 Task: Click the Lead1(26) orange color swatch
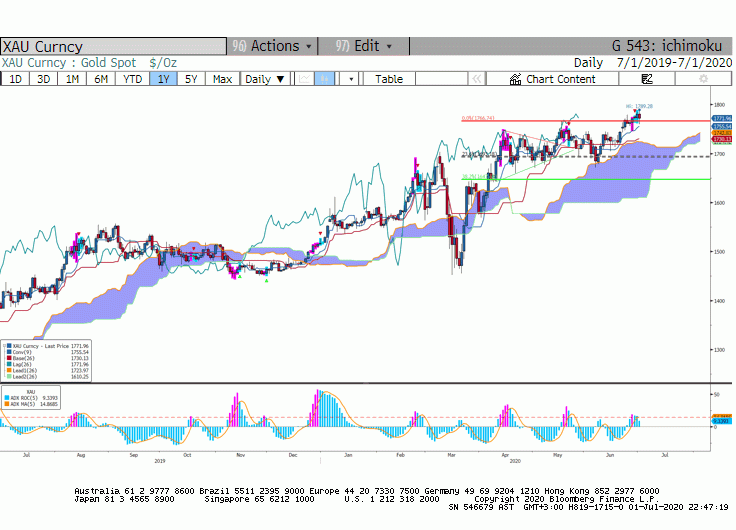9,370
